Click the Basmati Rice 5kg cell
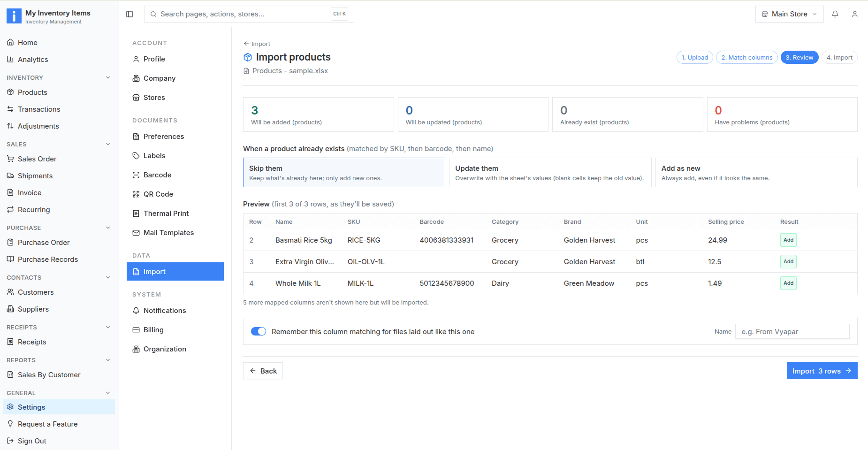Screen dimensions: 868x450 (x=304, y=240)
